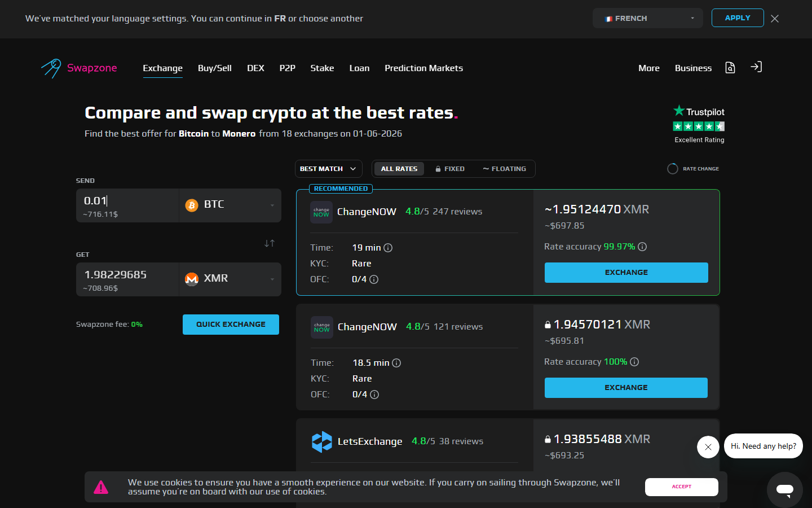The image size is (812, 508).
Task: Open Prediction Markets tab
Action: 423,68
